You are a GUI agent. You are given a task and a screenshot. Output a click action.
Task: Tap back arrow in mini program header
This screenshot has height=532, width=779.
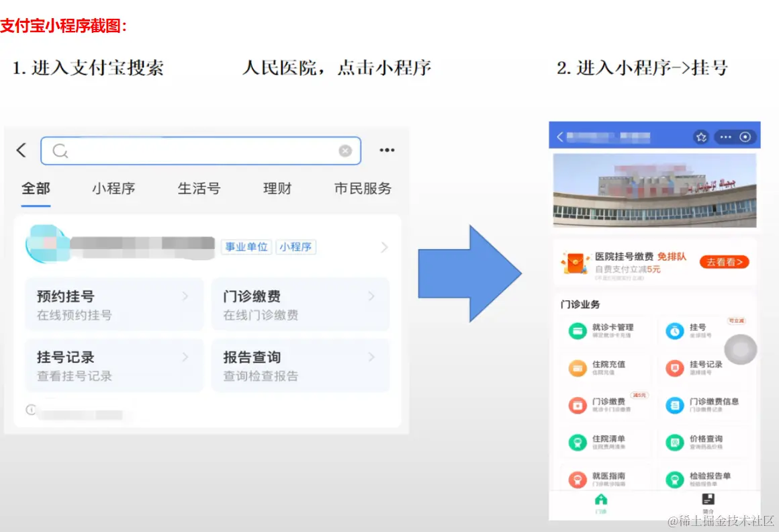pos(560,137)
